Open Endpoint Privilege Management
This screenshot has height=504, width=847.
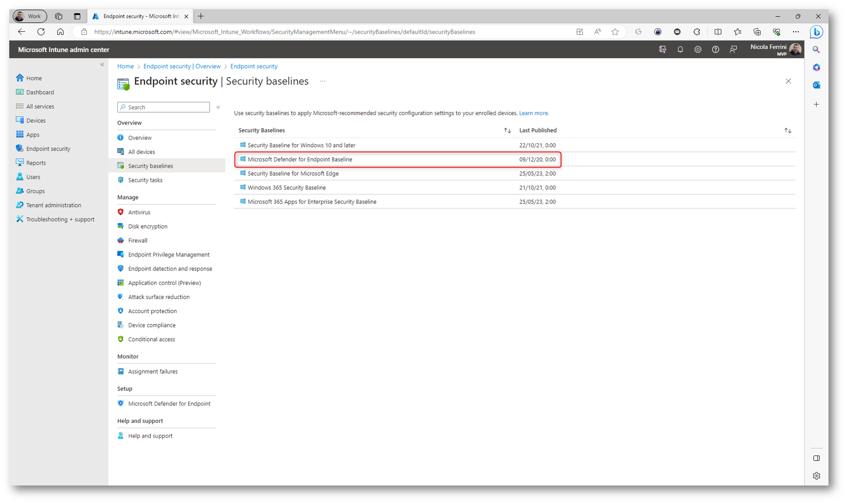coord(169,254)
